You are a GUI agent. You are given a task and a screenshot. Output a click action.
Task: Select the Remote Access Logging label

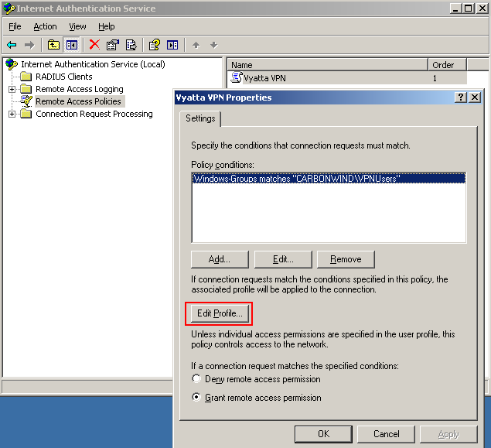click(80, 89)
